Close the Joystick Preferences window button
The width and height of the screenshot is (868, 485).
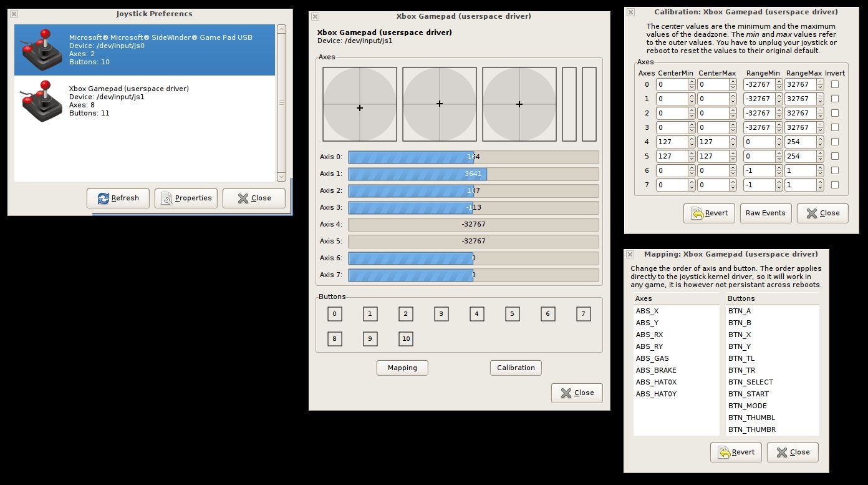click(x=254, y=198)
